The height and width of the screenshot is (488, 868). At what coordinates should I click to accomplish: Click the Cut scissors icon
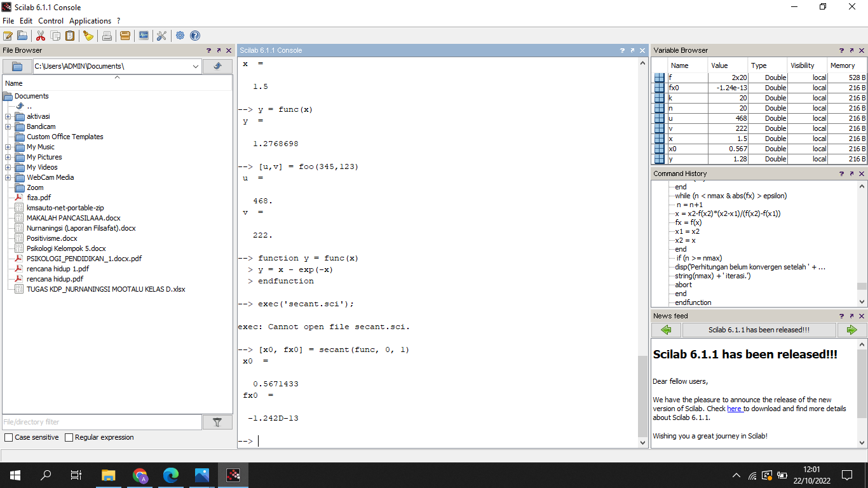[41, 36]
